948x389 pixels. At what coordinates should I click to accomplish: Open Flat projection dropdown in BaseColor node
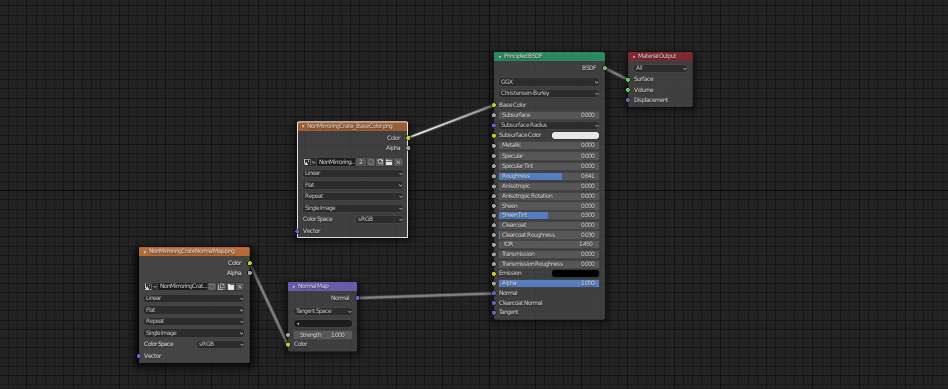tap(352, 185)
